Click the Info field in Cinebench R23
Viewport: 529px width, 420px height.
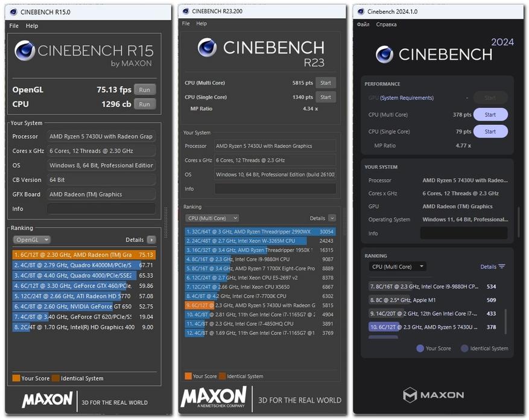click(x=275, y=189)
